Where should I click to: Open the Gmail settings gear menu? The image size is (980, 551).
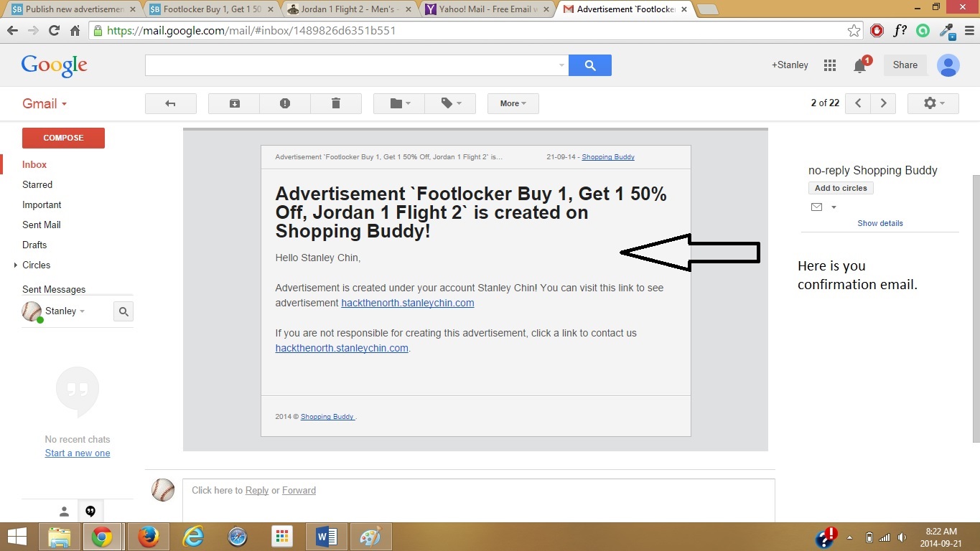[x=933, y=103]
